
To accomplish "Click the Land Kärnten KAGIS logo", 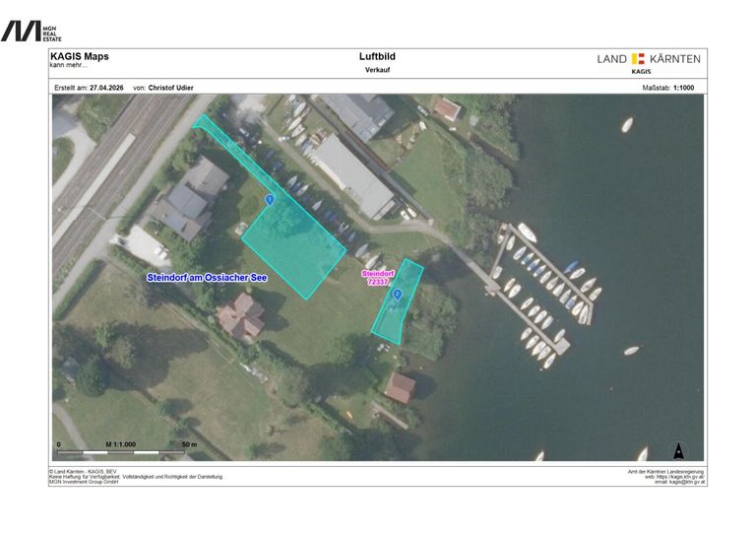I will [x=649, y=63].
